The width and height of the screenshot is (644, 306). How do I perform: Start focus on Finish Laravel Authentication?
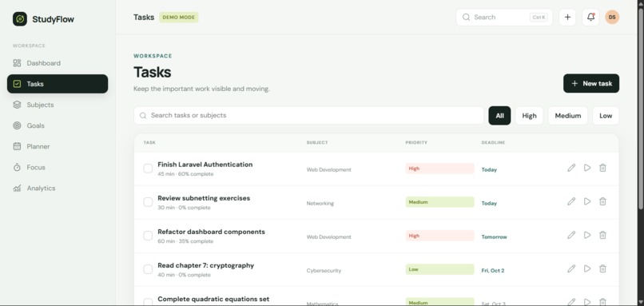(x=587, y=168)
